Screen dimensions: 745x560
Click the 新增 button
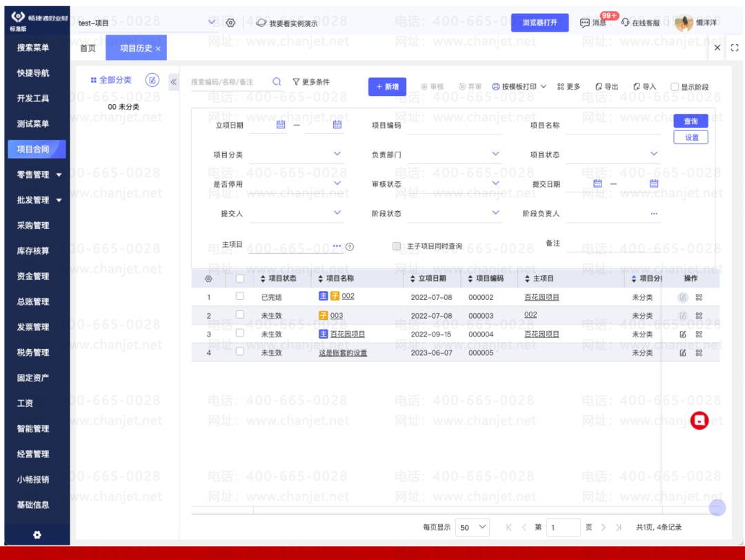coord(387,87)
